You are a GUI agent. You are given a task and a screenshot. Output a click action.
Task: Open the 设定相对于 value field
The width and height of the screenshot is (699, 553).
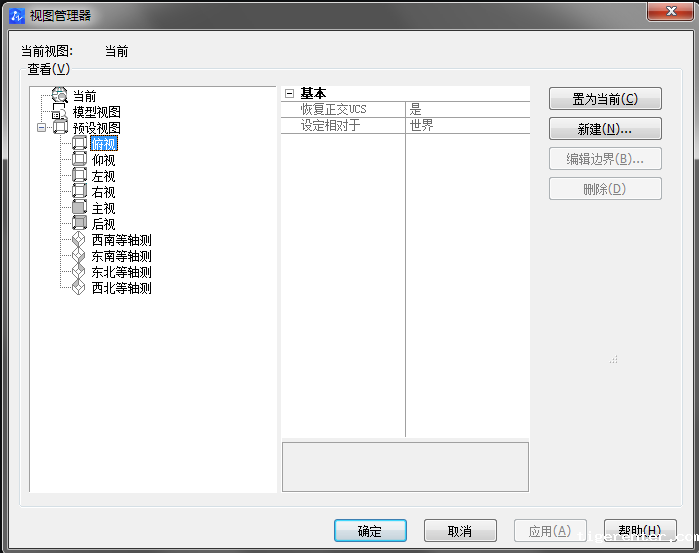[x=466, y=125]
